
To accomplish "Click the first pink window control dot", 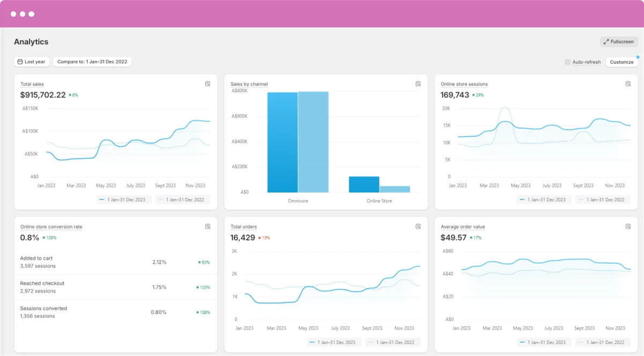I will click(x=13, y=13).
